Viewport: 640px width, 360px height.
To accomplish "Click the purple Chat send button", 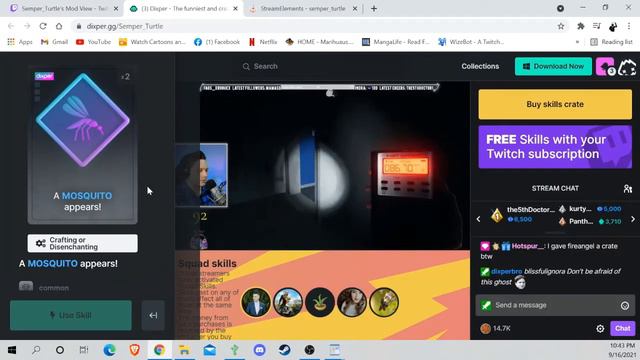I will [622, 328].
